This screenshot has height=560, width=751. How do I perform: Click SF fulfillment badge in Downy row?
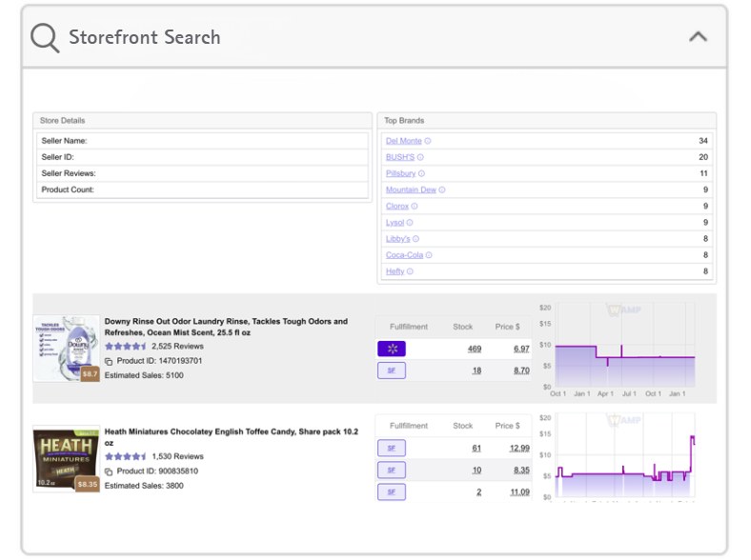391,370
